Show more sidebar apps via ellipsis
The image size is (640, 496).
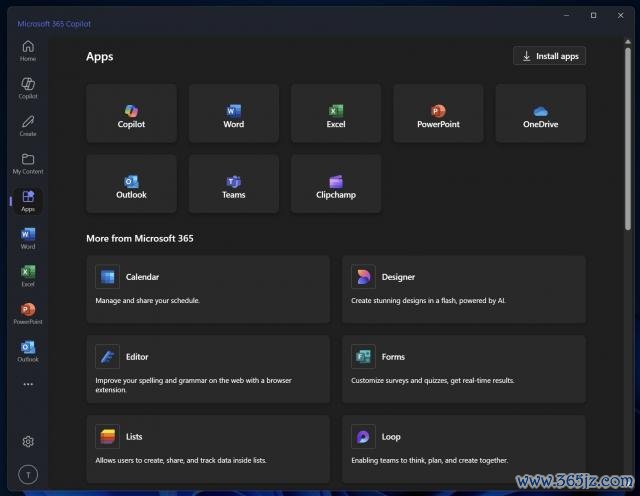(28, 384)
